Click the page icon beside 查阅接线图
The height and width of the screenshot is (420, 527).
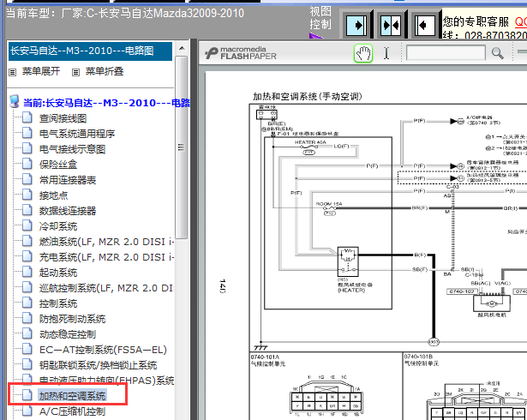27,117
